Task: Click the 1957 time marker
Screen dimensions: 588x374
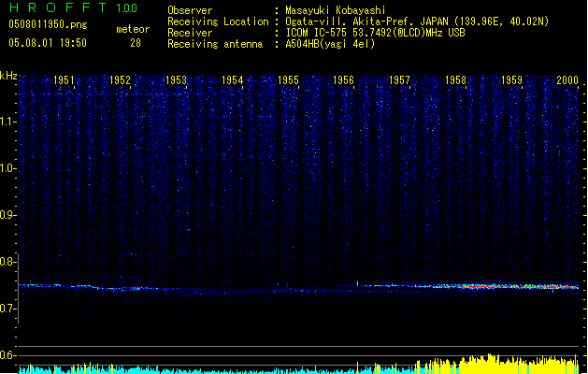Action: (x=400, y=80)
